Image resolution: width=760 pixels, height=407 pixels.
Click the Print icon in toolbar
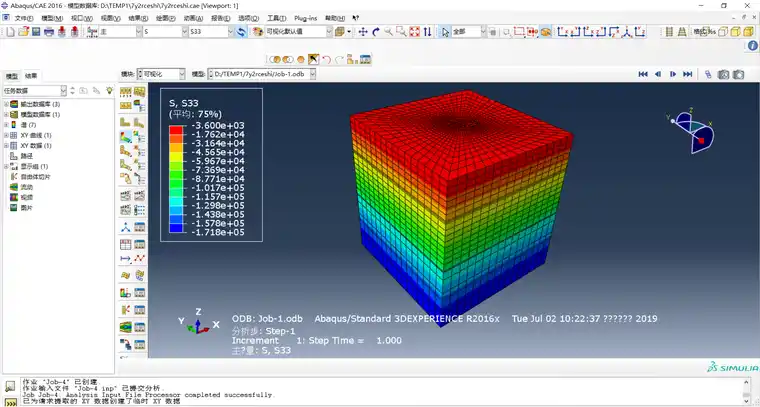[49, 32]
